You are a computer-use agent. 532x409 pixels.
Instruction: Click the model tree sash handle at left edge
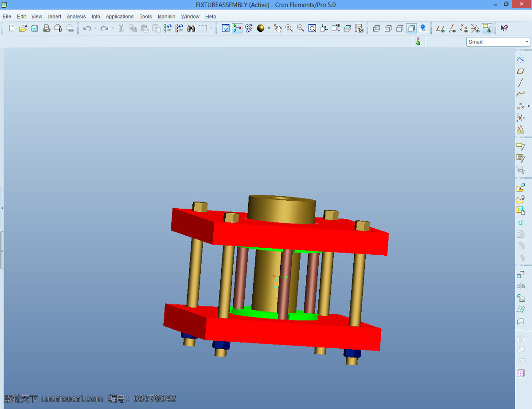[2, 250]
